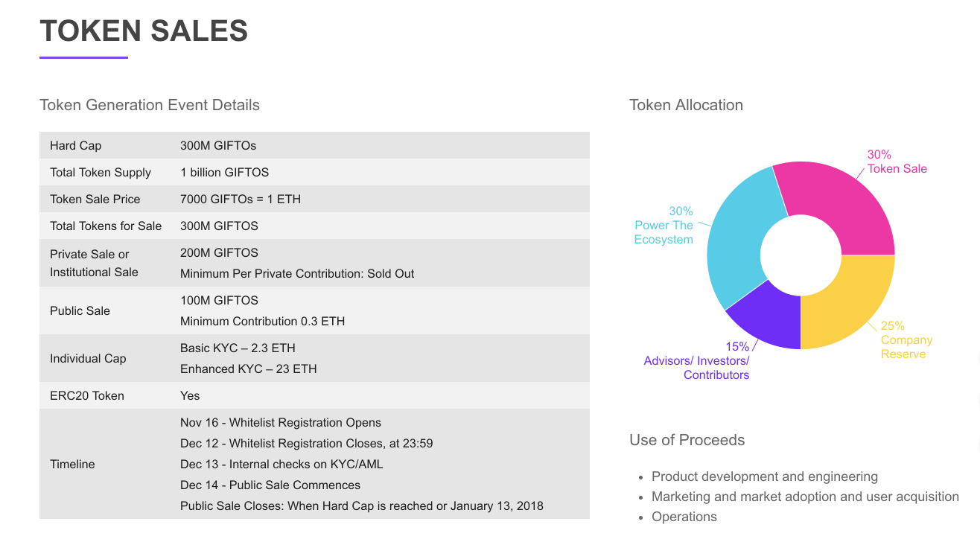Select the Token Generation Event Details heading

150,105
